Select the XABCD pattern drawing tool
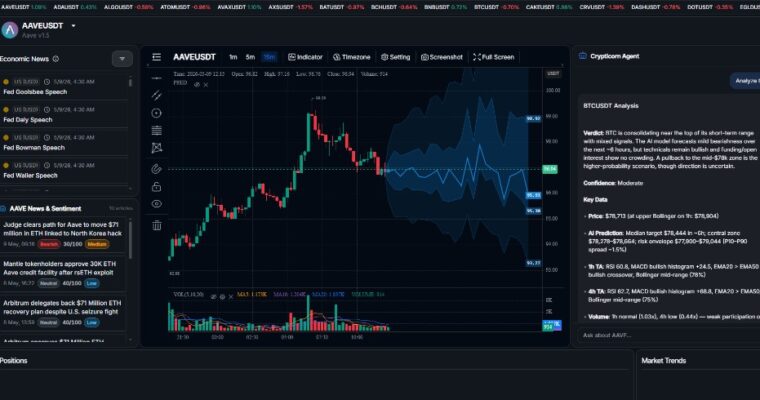The width and height of the screenshot is (760, 400). pyautogui.click(x=157, y=148)
